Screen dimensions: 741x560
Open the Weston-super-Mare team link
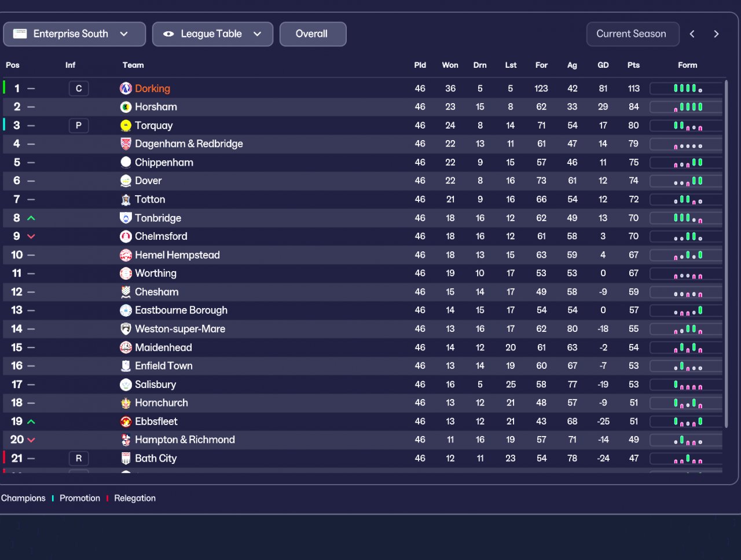pyautogui.click(x=180, y=329)
